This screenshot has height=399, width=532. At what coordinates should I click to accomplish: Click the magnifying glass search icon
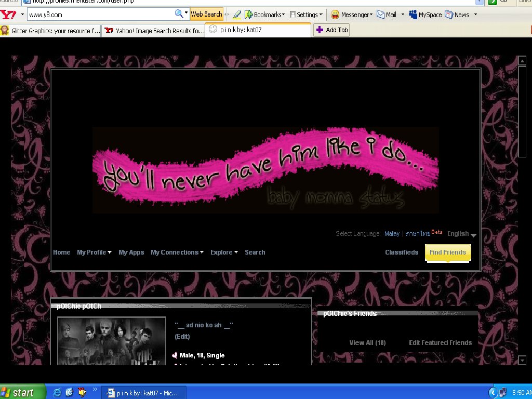tap(179, 14)
